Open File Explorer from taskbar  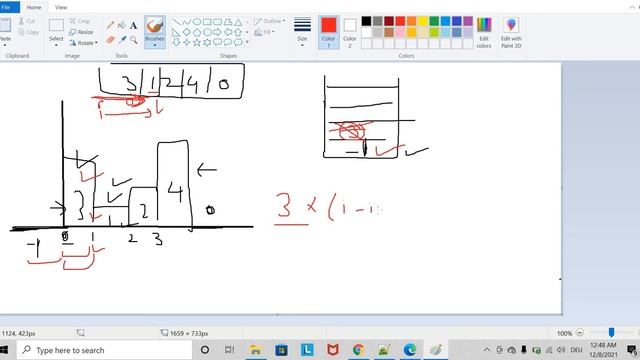click(256, 350)
